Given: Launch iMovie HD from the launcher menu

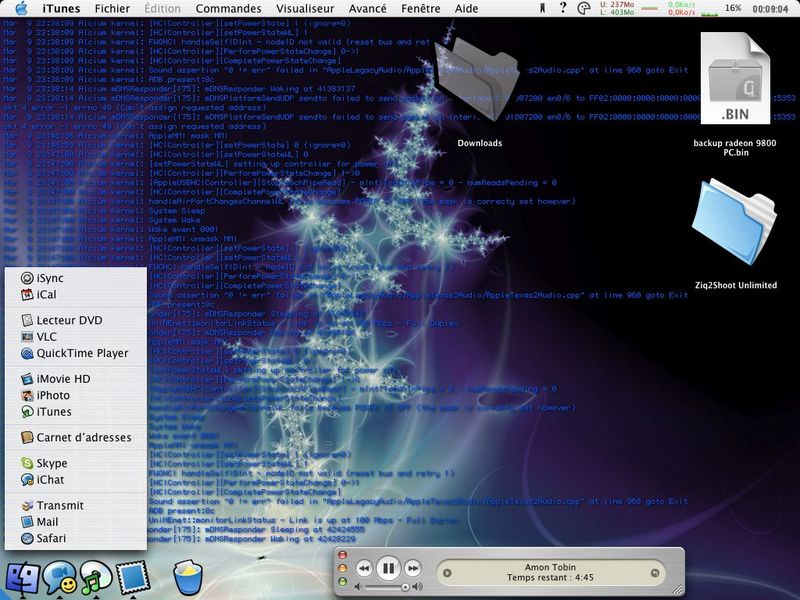Looking at the screenshot, I should coord(76,379).
